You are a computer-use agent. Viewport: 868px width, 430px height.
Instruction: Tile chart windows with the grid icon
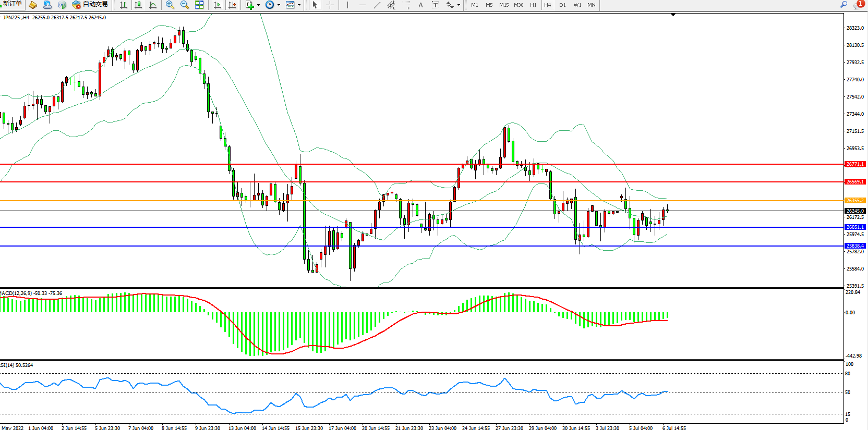point(199,5)
